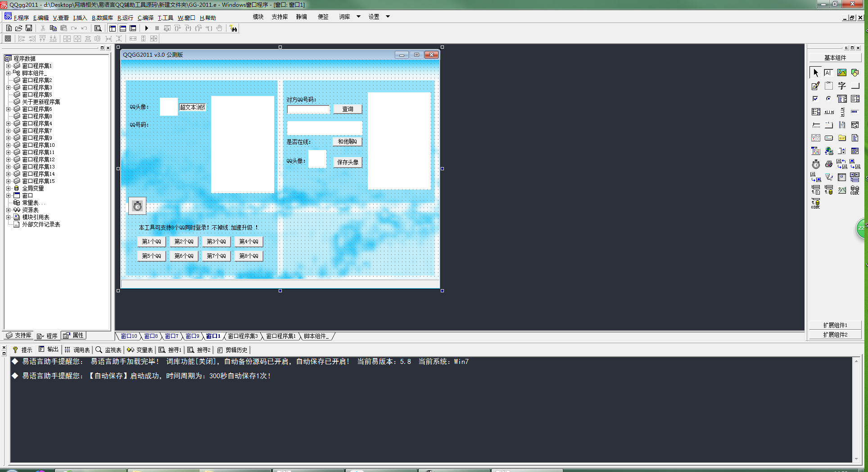
Task: Click the 查询 button on the form
Action: 348,109
